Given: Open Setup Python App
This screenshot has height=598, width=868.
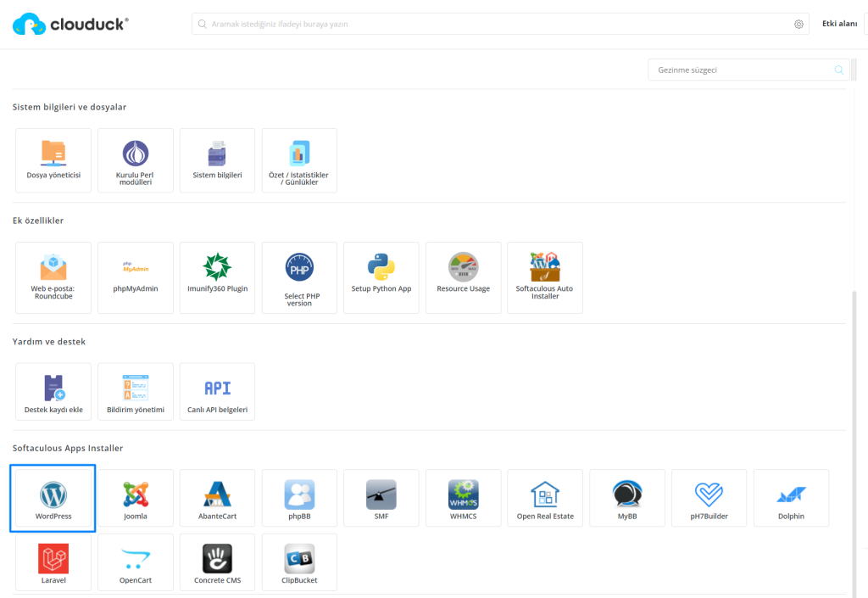Looking at the screenshot, I should click(381, 277).
